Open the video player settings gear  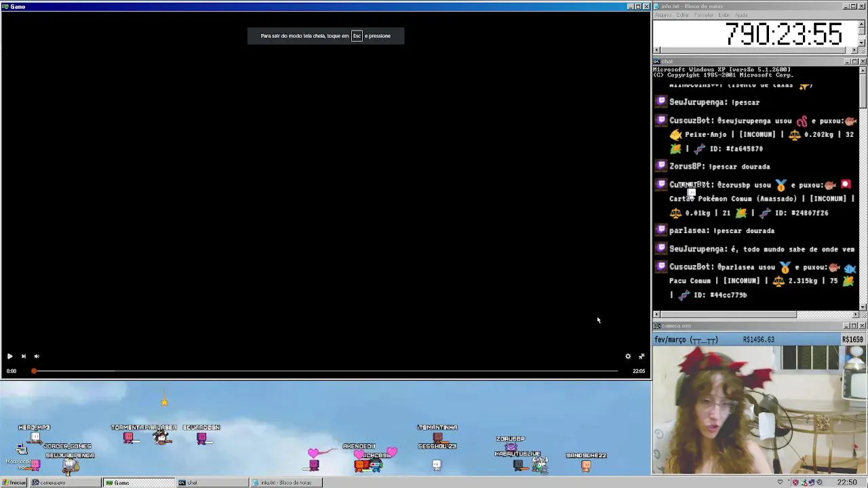pos(628,357)
